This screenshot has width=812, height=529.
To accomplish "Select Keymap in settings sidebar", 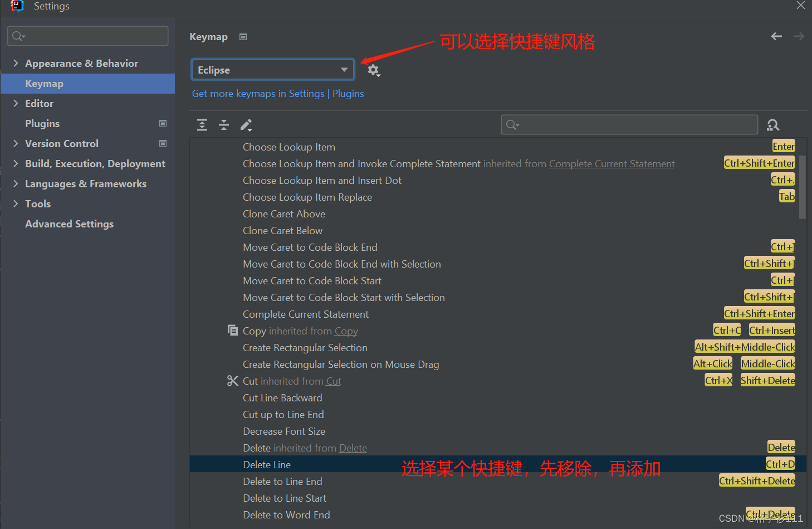I will coord(88,84).
